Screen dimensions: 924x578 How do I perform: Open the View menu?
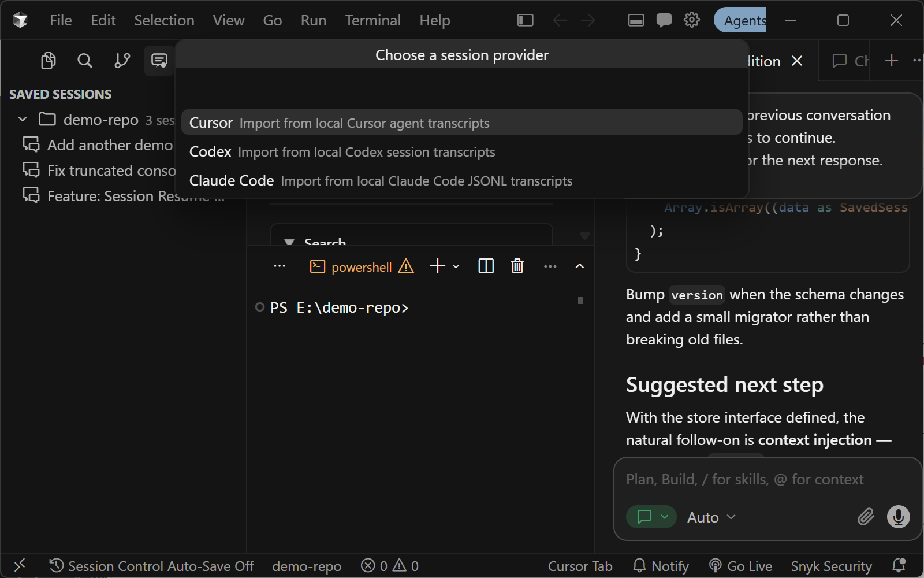pos(229,20)
